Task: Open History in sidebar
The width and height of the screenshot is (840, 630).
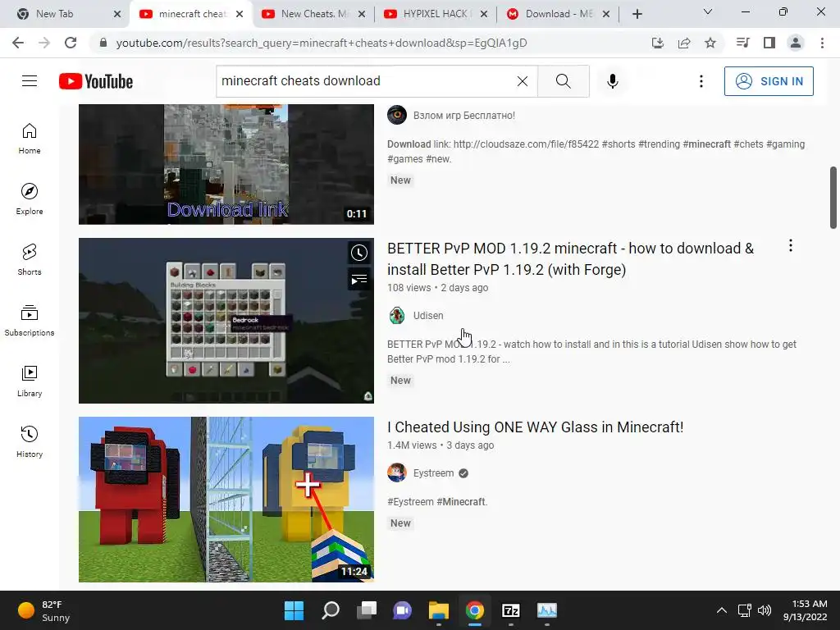Action: click(x=30, y=442)
